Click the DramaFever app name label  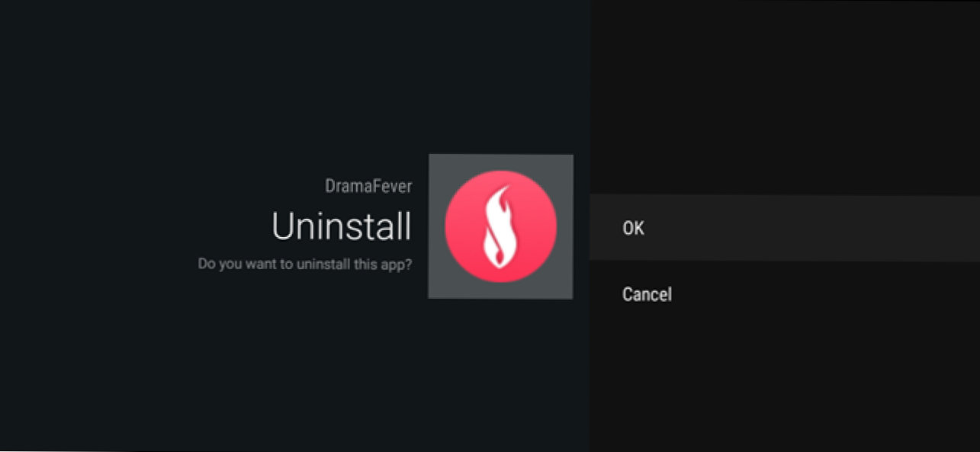coord(368,187)
